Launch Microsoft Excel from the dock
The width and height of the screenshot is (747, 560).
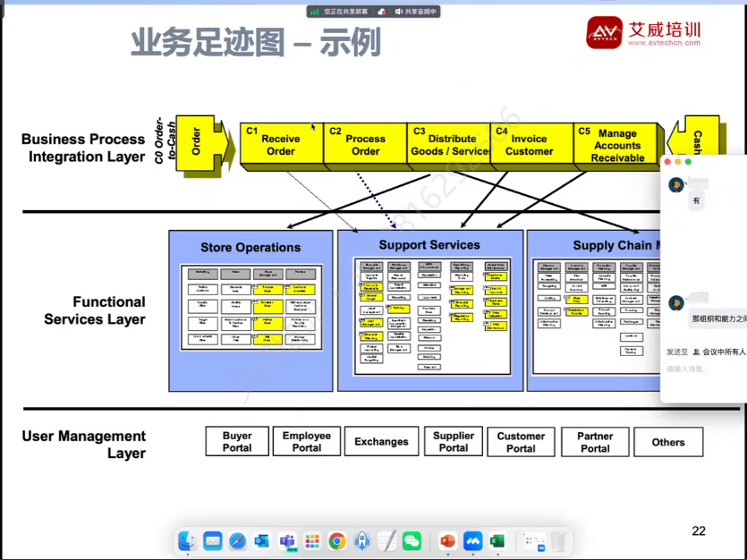point(498,541)
